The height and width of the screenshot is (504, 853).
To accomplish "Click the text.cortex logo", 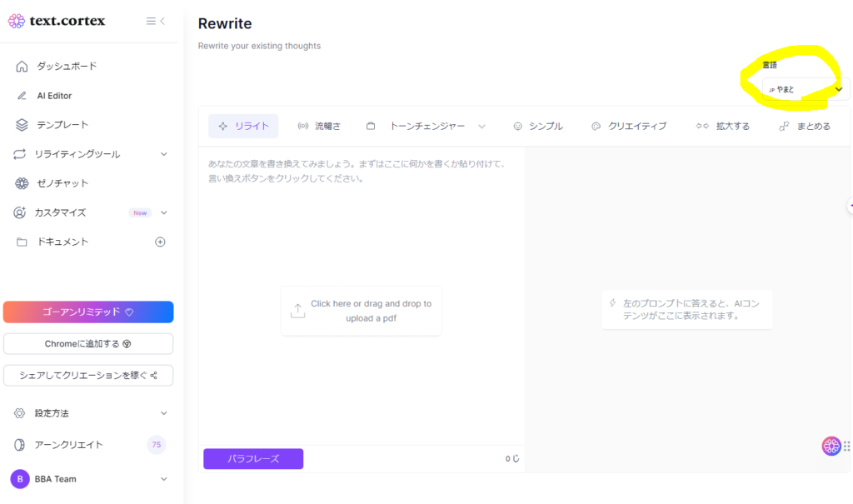I will [x=57, y=21].
